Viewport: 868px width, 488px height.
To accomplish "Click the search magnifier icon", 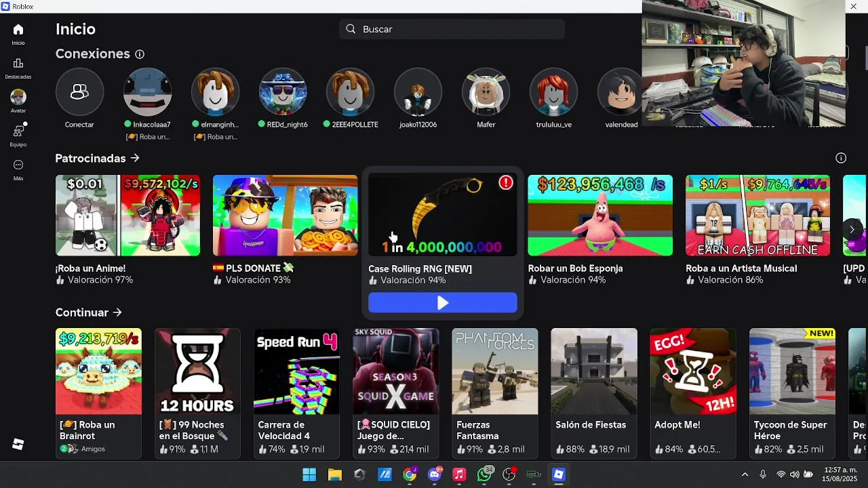I will coord(351,29).
